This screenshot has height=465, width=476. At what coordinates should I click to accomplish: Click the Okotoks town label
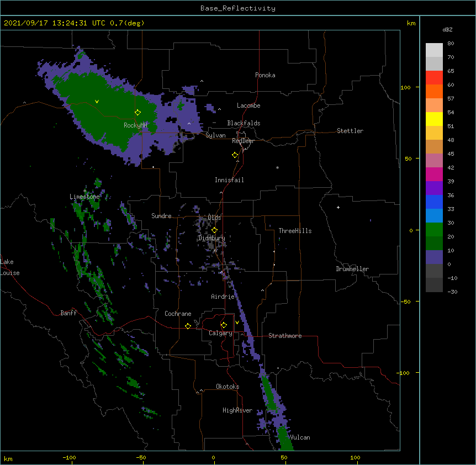(x=228, y=387)
